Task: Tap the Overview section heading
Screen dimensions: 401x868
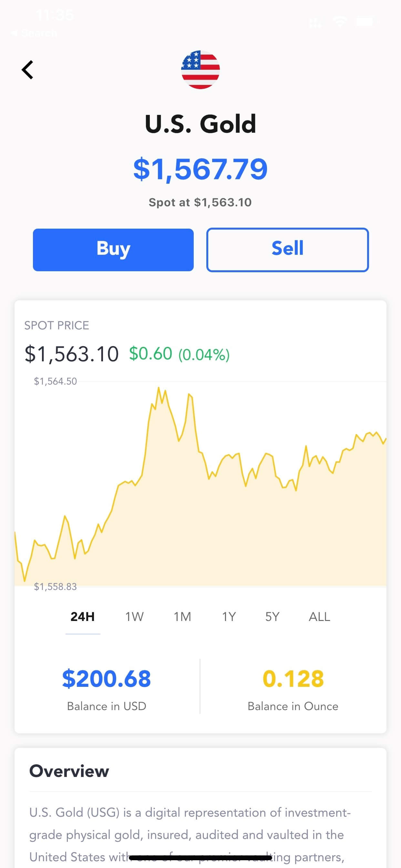Action: coord(69,771)
